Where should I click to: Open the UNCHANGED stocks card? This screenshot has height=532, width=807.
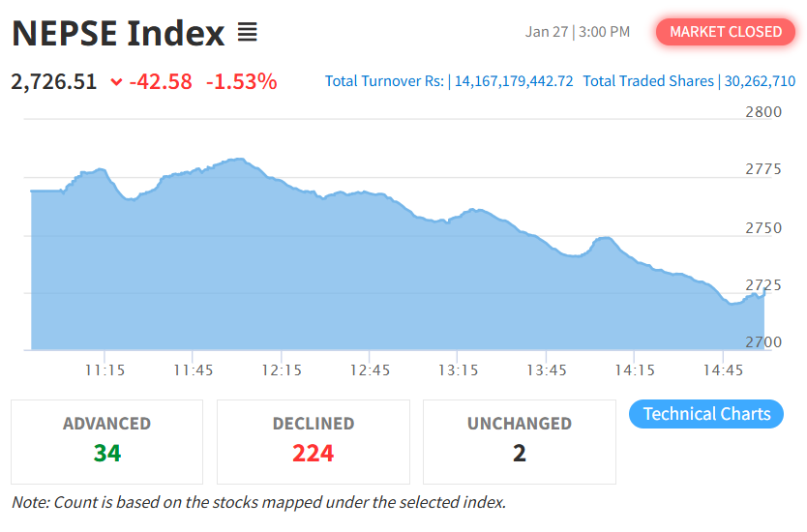click(x=520, y=441)
